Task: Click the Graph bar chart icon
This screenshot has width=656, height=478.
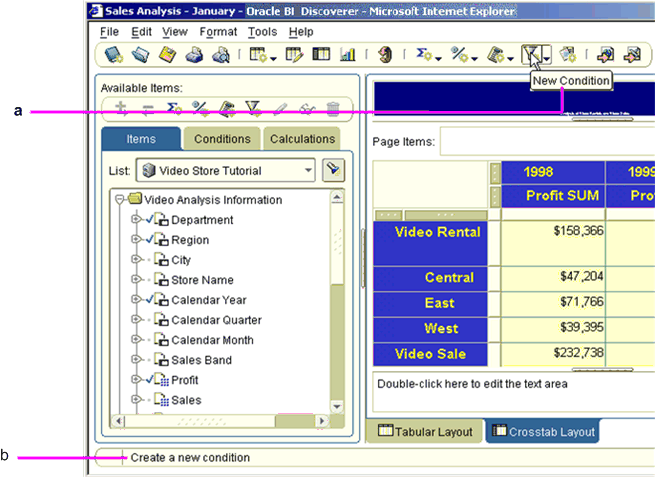Action: point(347,54)
